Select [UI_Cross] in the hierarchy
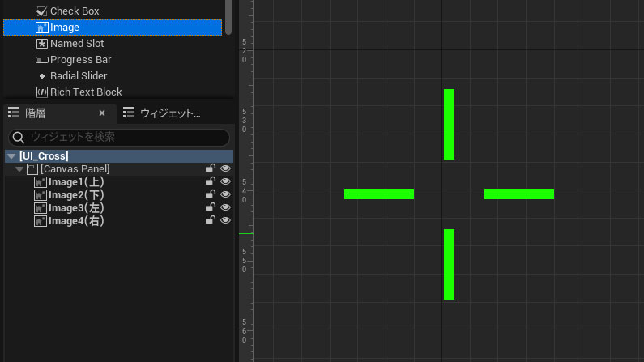 (x=119, y=156)
